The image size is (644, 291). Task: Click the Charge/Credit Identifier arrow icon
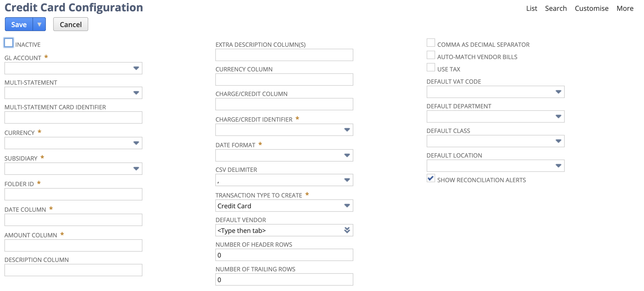[x=347, y=130]
